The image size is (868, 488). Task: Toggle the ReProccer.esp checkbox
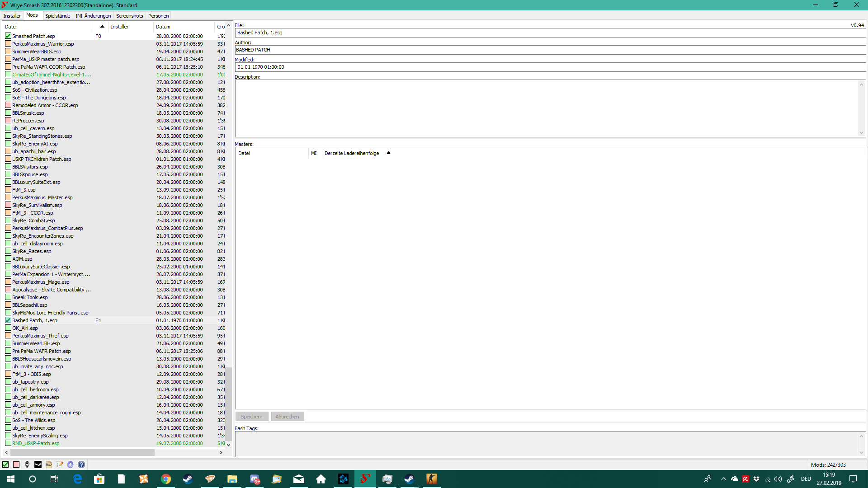[x=8, y=121]
